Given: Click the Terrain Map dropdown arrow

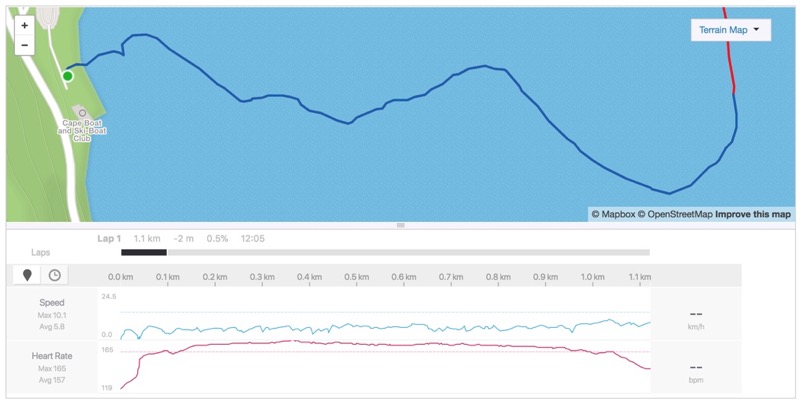Looking at the screenshot, I should tap(756, 30).
